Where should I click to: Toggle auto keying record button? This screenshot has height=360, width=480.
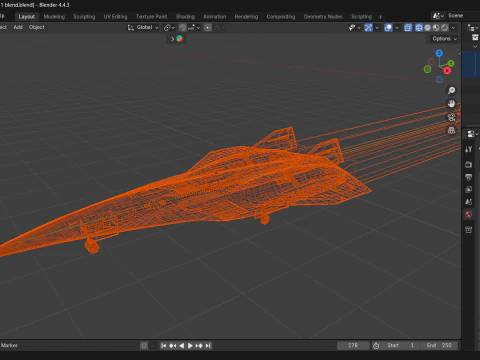pyautogui.click(x=144, y=346)
